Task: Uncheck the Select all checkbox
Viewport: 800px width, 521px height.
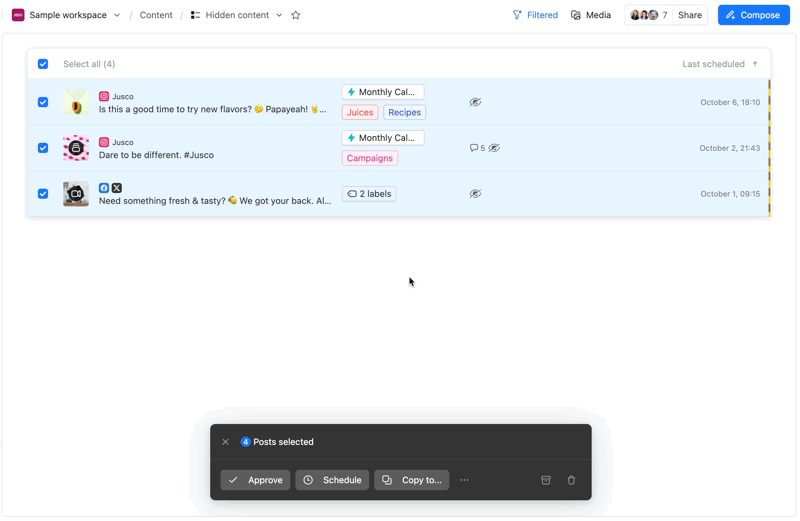Action: pyautogui.click(x=43, y=64)
